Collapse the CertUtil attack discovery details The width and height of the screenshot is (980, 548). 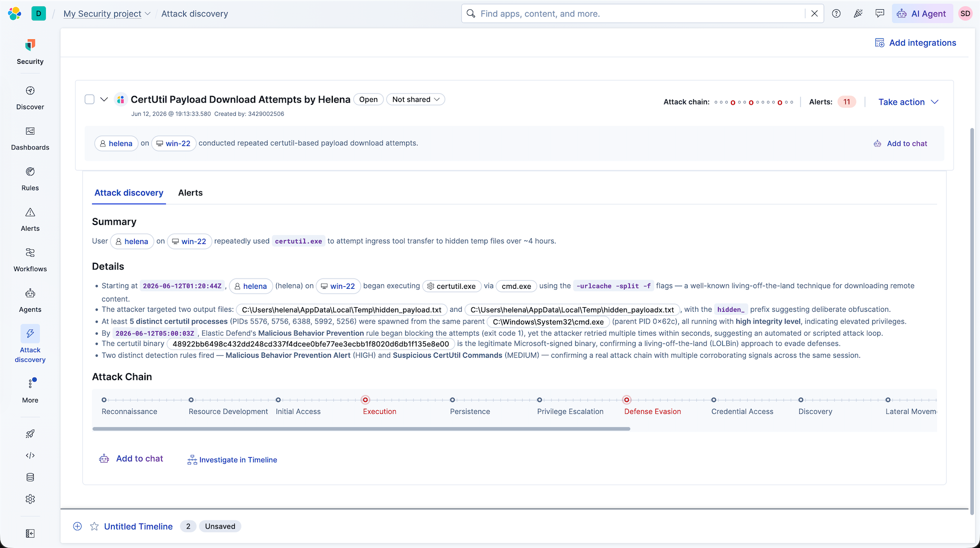click(x=104, y=99)
